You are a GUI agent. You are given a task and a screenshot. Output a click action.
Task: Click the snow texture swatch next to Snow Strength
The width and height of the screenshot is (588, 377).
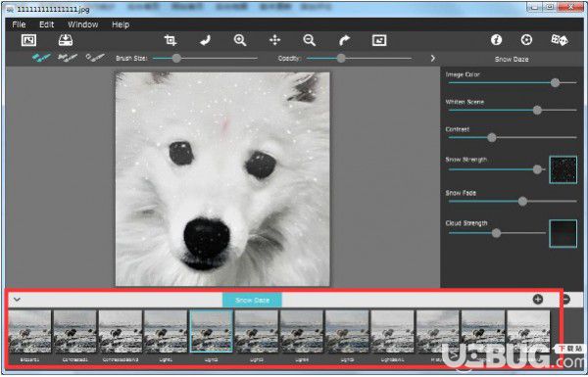[563, 169]
